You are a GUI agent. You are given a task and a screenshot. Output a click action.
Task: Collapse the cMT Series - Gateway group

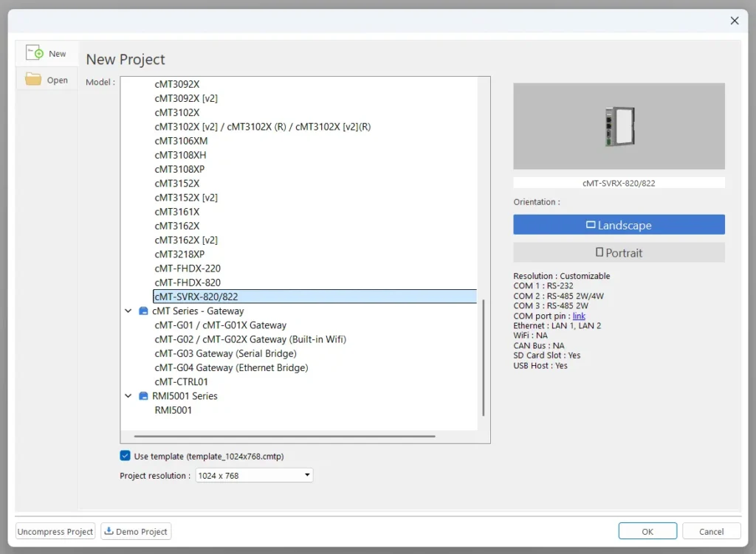[x=129, y=311]
